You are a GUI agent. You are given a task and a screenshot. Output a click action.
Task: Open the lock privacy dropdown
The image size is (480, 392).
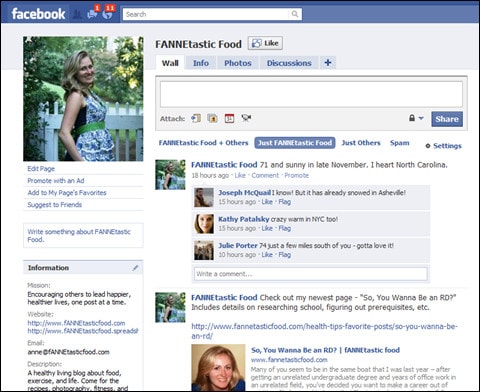coord(416,118)
